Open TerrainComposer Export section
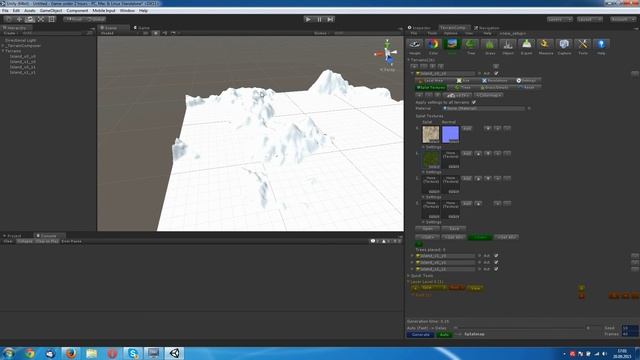The image size is (640, 360). tap(527, 44)
